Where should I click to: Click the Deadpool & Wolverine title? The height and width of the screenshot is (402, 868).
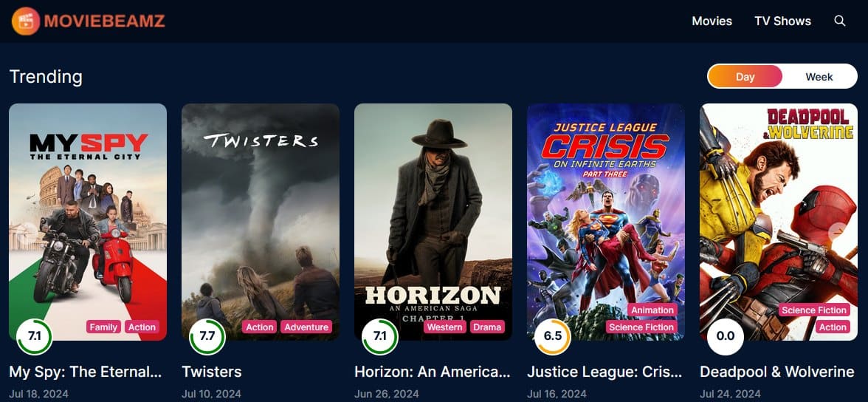tap(776, 372)
